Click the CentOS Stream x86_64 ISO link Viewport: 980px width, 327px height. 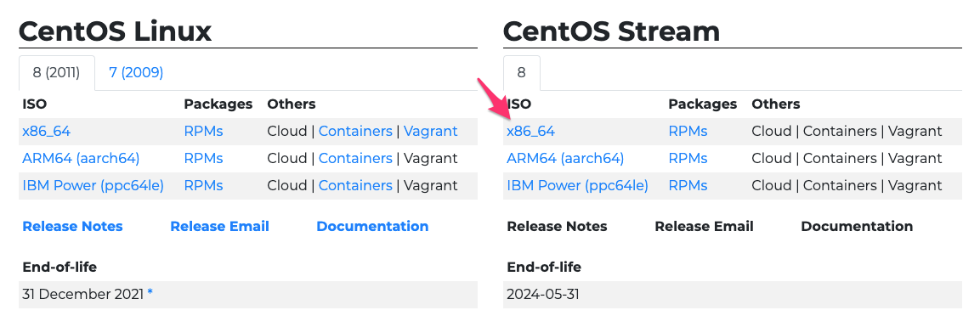pos(530,132)
